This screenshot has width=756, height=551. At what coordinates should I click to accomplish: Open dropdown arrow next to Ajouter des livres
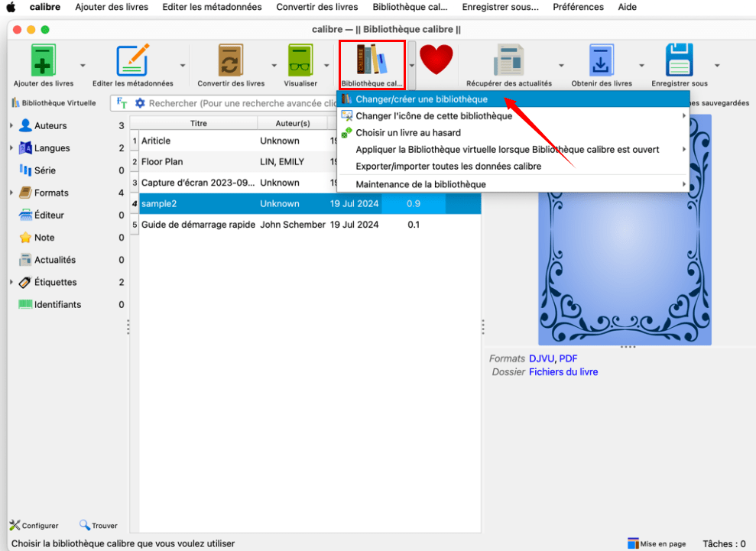click(83, 65)
